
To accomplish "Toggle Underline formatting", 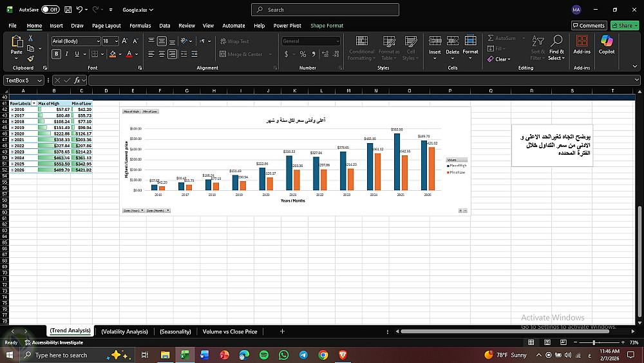I will 77,54.
